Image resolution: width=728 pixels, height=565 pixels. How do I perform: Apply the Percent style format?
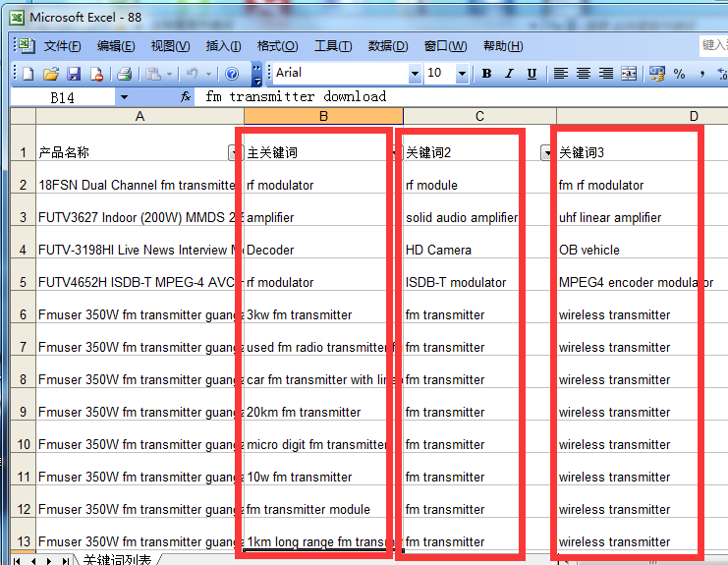[679, 74]
